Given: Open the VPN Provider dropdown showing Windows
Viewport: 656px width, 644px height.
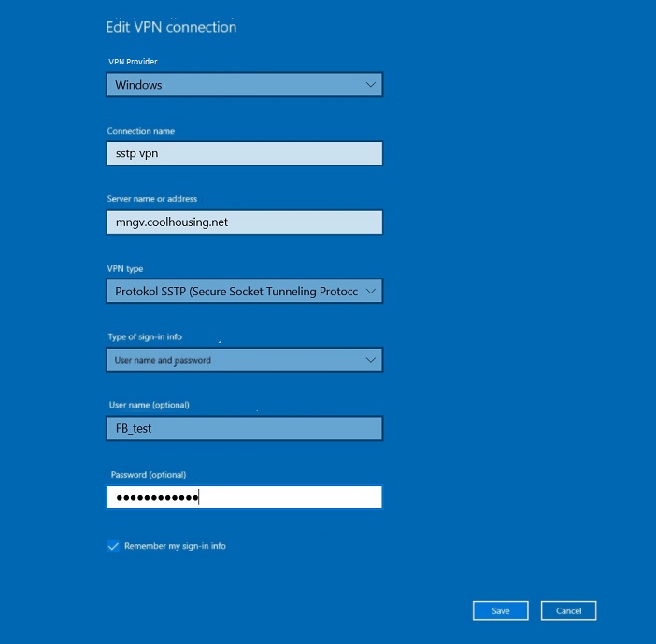Looking at the screenshot, I should pyautogui.click(x=244, y=84).
